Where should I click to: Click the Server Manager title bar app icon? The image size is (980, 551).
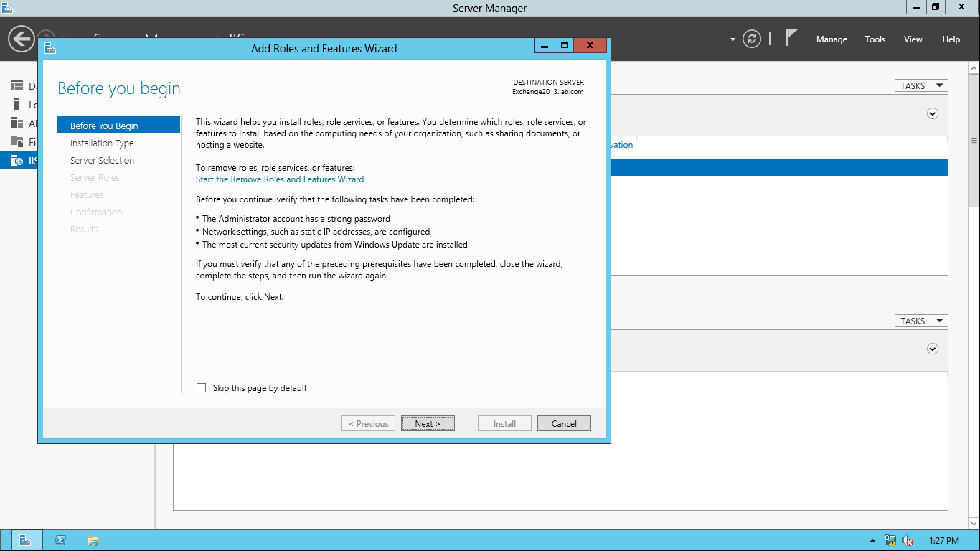click(x=7, y=8)
